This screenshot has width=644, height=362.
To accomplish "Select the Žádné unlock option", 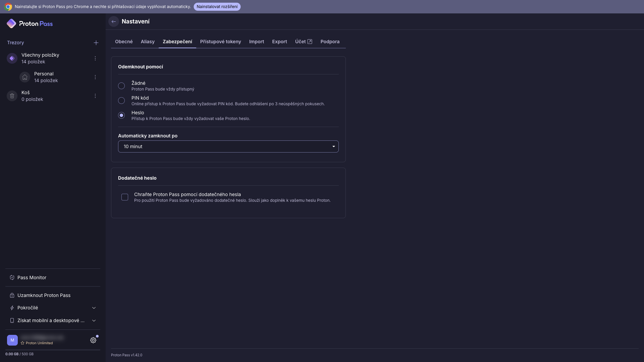I will pyautogui.click(x=121, y=86).
